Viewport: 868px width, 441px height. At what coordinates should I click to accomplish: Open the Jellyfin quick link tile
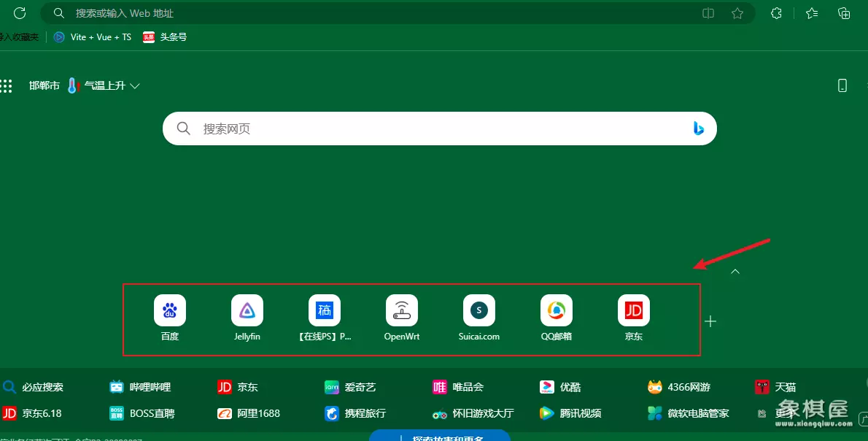[x=247, y=311]
